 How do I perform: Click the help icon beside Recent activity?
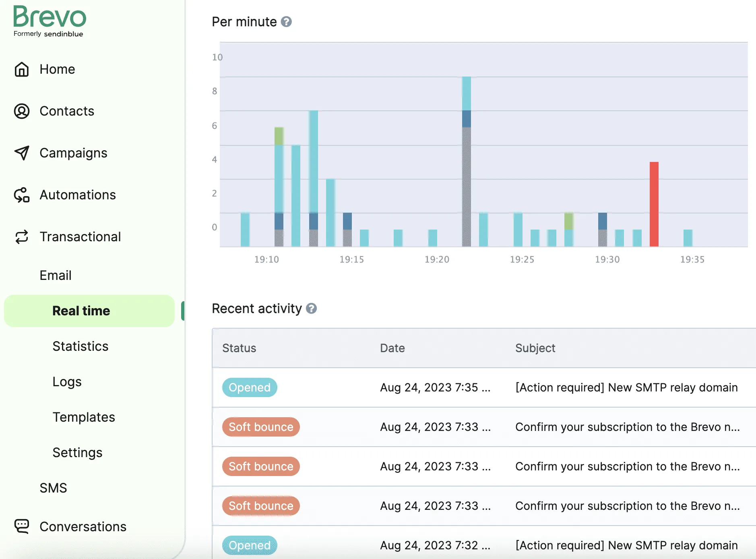(x=311, y=309)
